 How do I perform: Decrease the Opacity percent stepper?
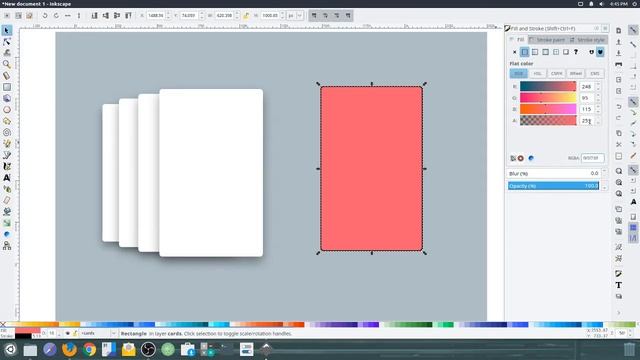tap(604, 188)
